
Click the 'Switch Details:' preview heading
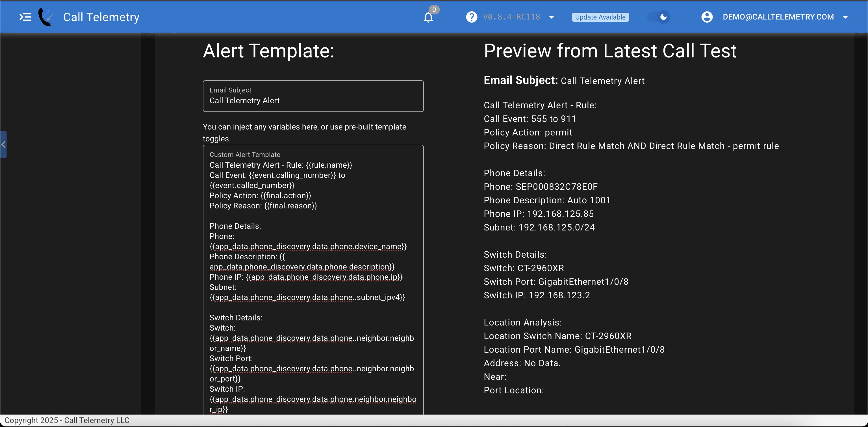point(515,255)
